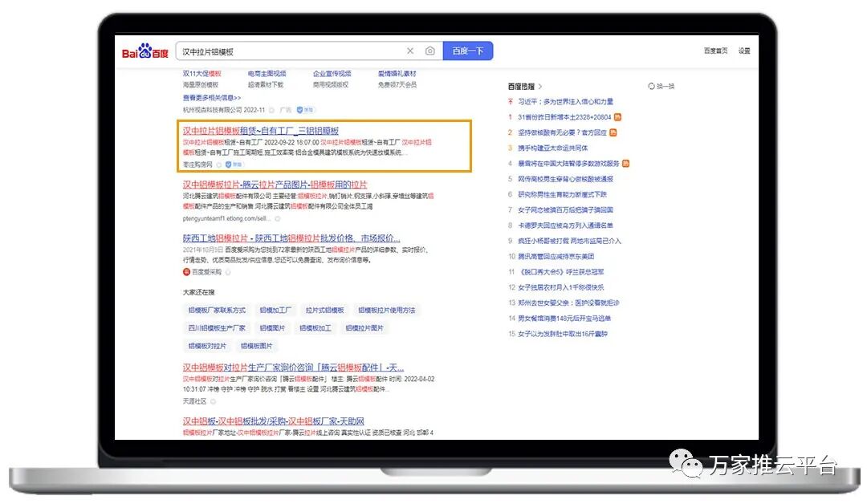Open the 爱情婚礼素材 ad link
867x504 pixels.
click(x=397, y=74)
